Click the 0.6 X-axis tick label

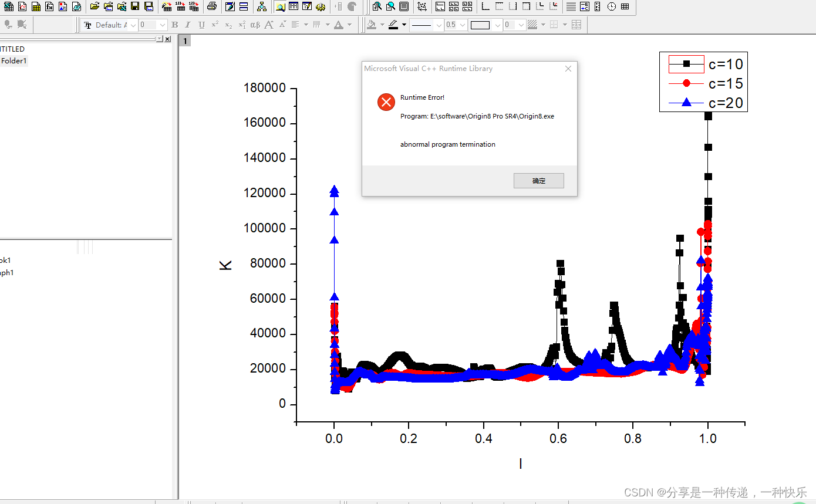click(558, 438)
